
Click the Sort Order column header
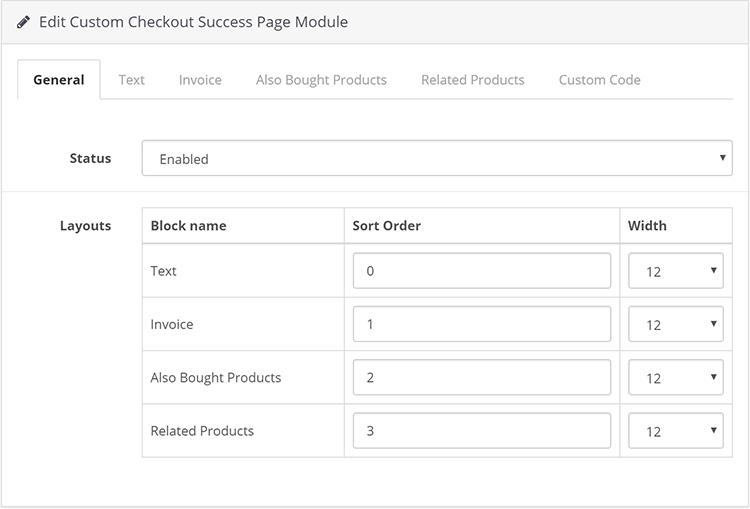coord(386,226)
